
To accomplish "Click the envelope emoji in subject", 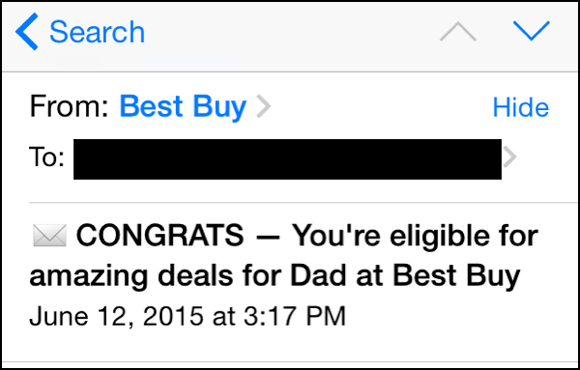I will 50,235.
